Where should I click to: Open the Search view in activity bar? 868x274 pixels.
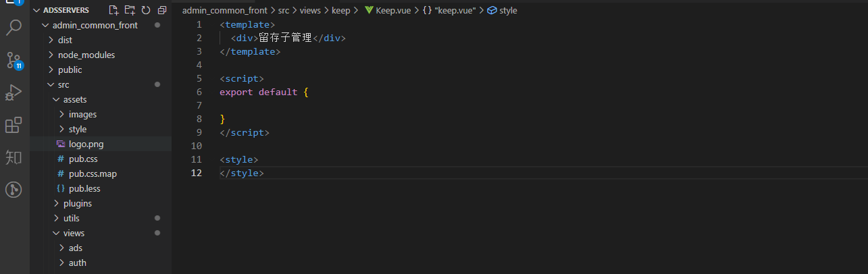[14, 28]
